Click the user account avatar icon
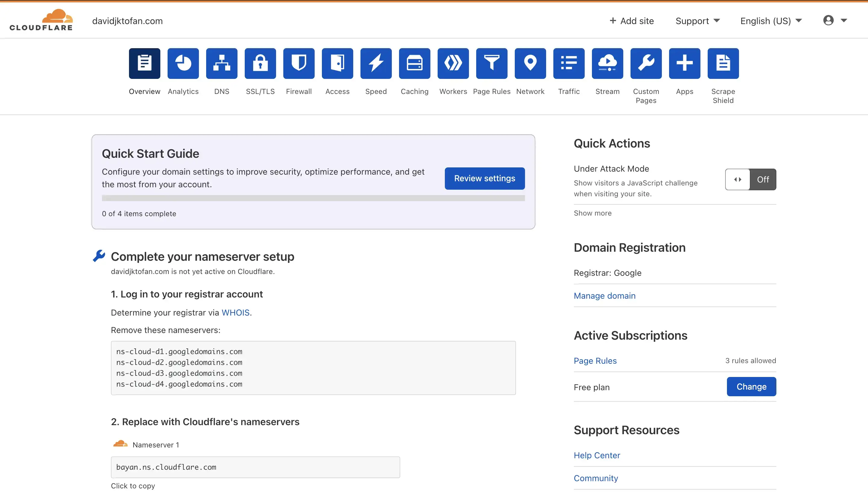 [828, 20]
